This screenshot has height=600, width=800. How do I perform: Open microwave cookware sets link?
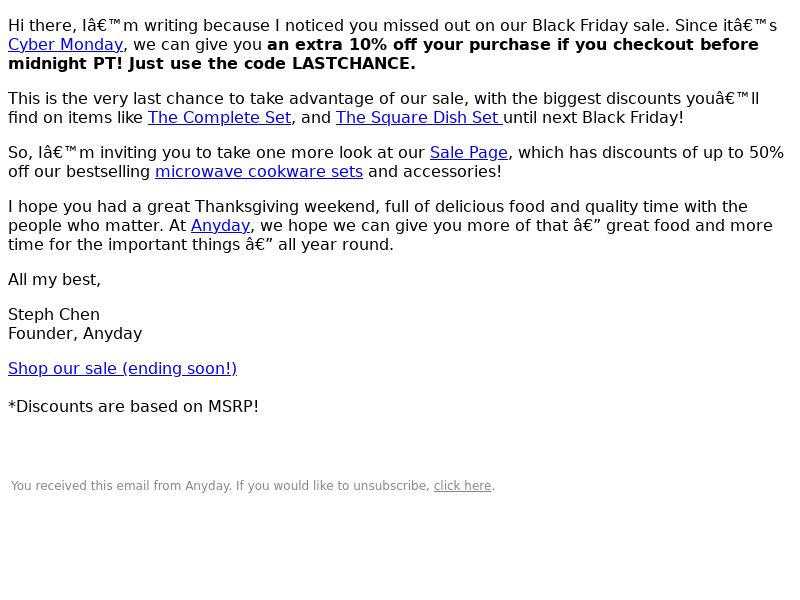(259, 172)
